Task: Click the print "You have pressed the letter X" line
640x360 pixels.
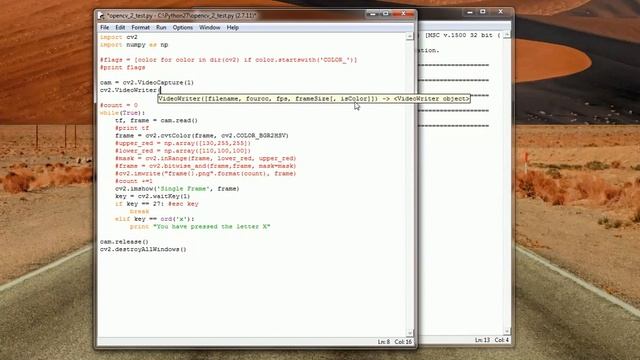Action: pos(200,227)
